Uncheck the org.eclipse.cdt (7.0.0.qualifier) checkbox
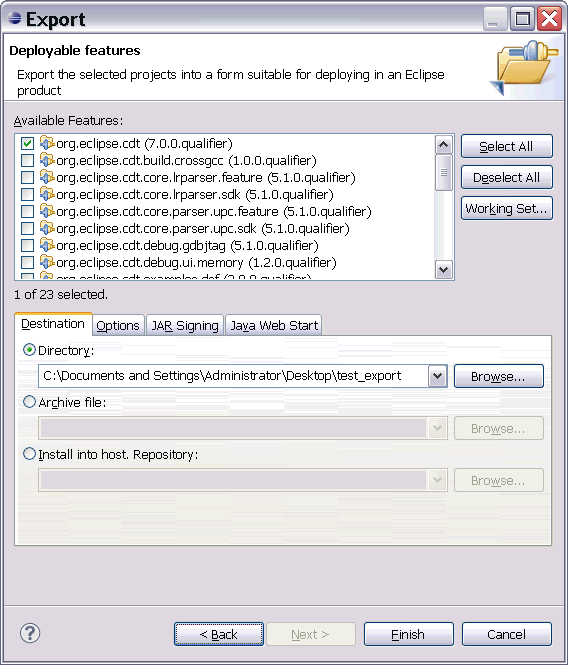568x665 pixels. pos(28,143)
